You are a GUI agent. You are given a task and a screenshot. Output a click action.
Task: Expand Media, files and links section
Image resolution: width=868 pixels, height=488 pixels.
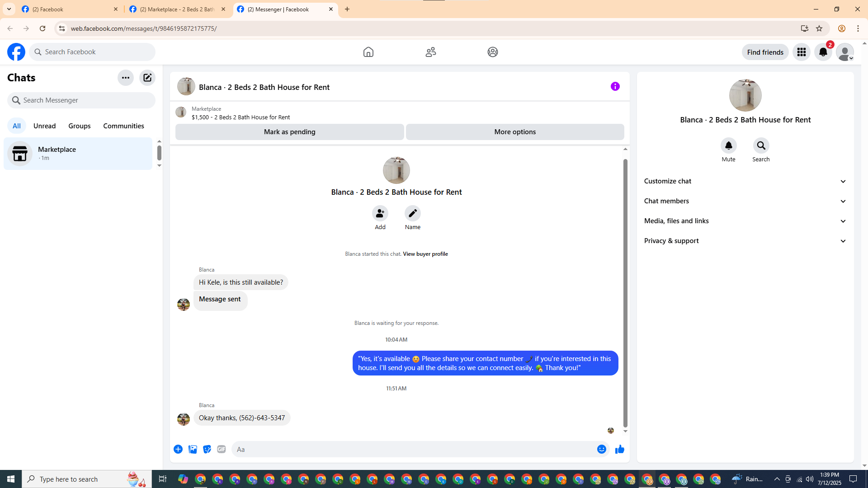coord(745,221)
